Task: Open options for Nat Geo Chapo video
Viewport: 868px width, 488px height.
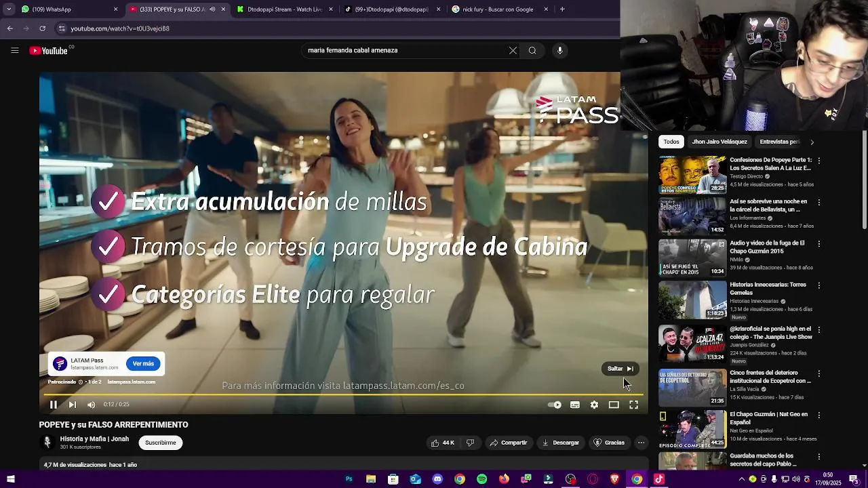Action: 819,415
